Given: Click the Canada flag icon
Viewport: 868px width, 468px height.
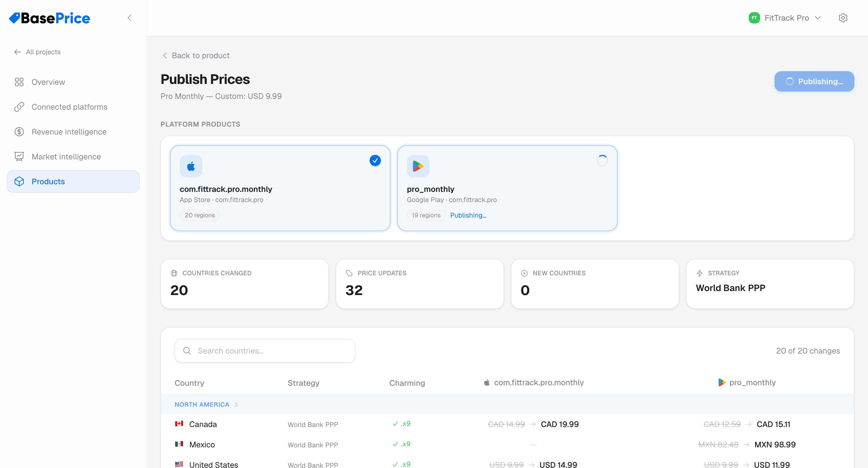Looking at the screenshot, I should click(179, 424).
